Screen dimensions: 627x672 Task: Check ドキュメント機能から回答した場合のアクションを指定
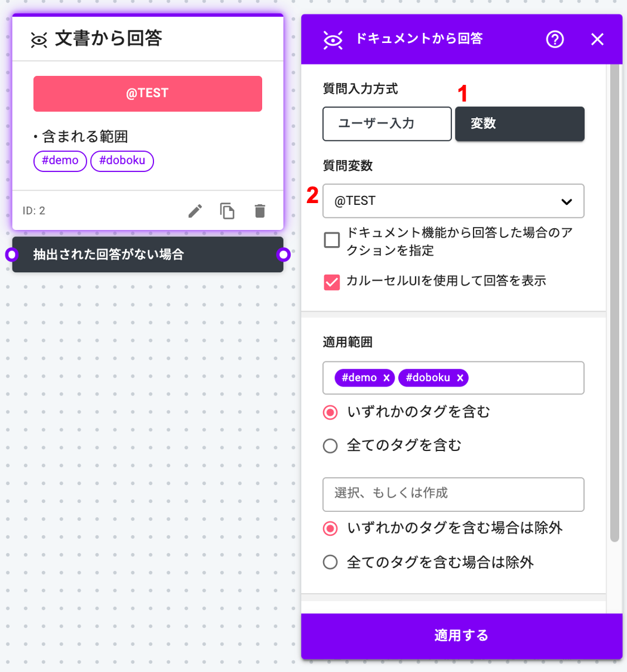(x=332, y=240)
